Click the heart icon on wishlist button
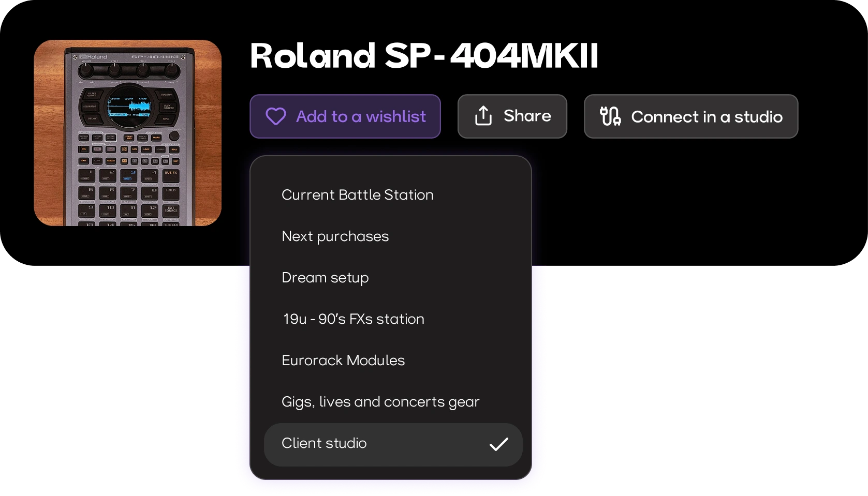 [276, 116]
